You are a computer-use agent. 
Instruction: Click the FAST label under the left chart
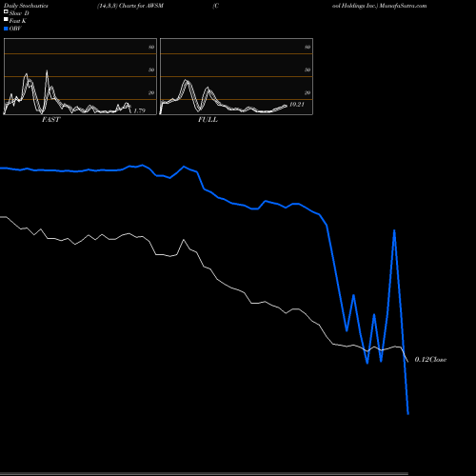pyautogui.click(x=50, y=120)
